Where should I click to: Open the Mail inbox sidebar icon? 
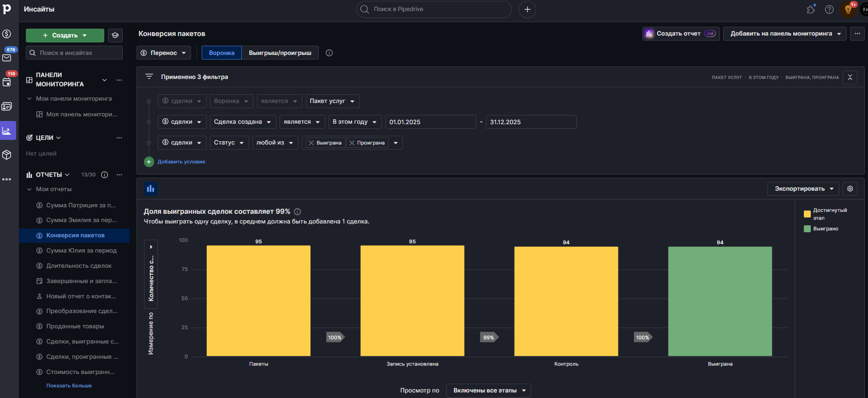pos(7,58)
